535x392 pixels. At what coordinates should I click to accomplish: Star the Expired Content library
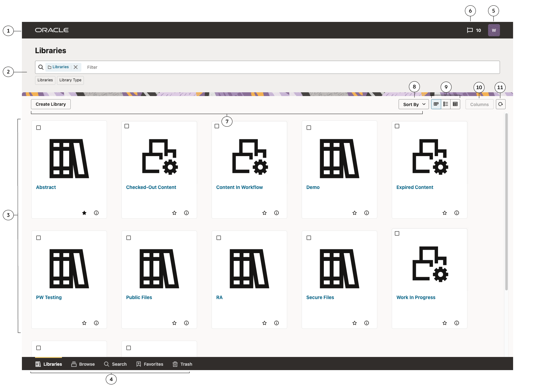tap(445, 213)
